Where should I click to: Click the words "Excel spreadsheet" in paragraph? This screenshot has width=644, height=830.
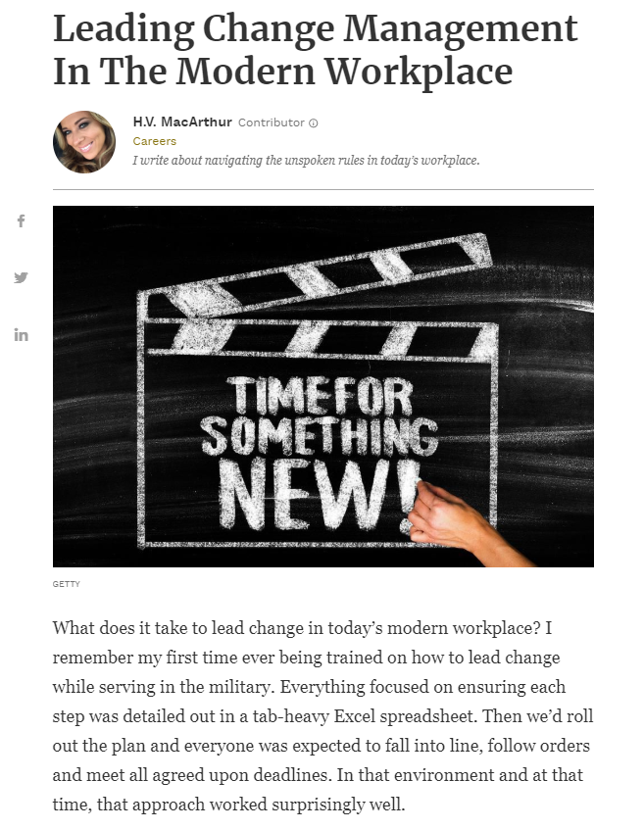[x=404, y=716]
